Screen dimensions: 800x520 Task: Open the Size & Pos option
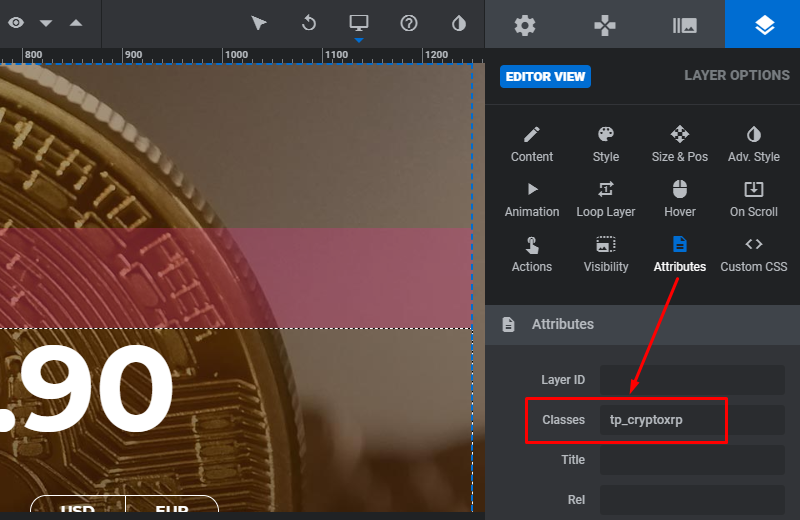pyautogui.click(x=680, y=144)
